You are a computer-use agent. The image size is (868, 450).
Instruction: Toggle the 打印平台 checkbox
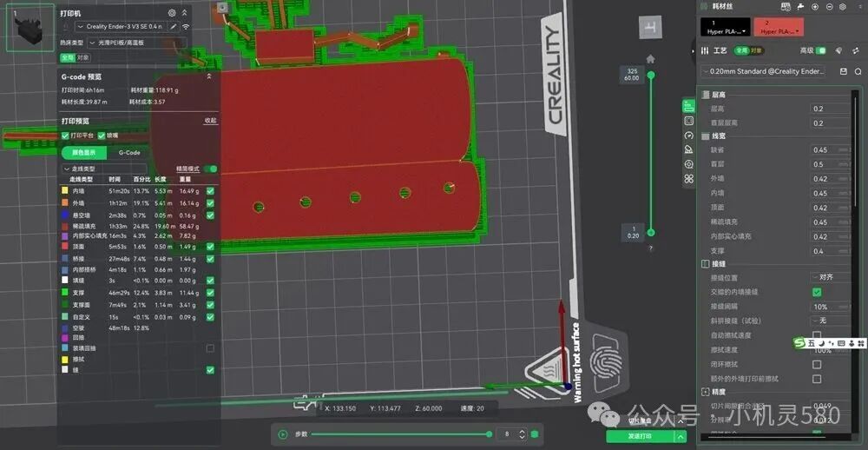[x=65, y=136]
